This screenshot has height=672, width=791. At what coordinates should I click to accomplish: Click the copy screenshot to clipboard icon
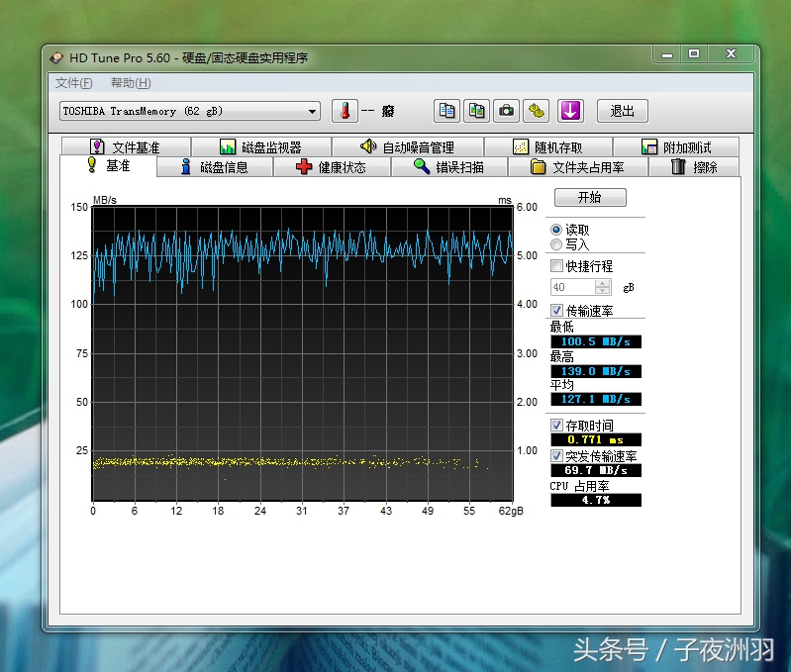(477, 111)
